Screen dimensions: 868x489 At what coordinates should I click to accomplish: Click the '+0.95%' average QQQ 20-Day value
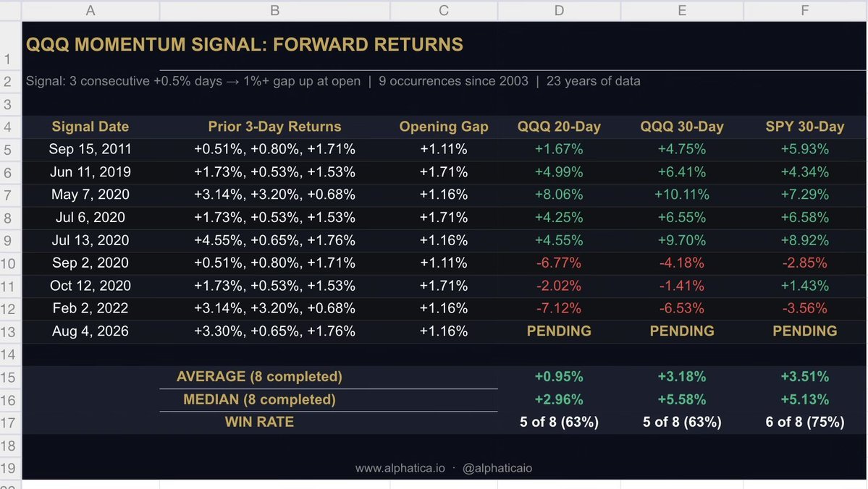[x=559, y=377]
